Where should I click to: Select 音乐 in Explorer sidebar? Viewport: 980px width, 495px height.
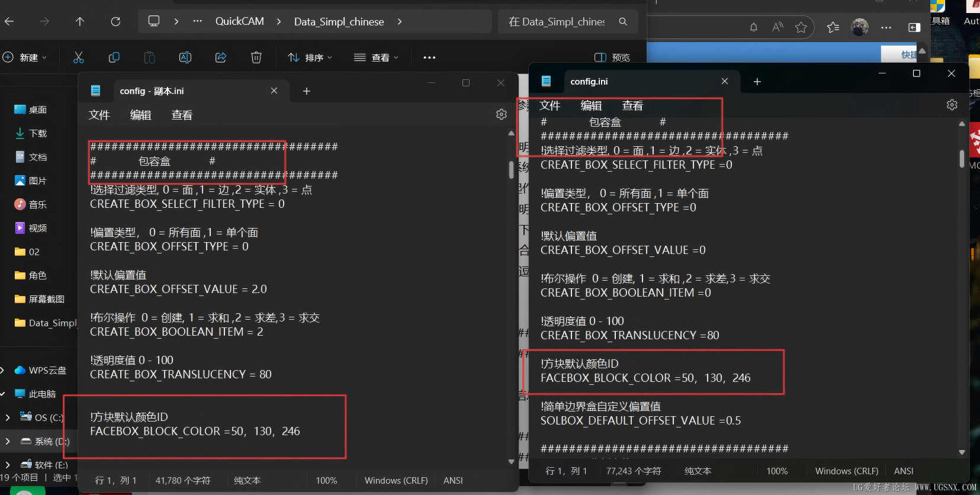pos(31,204)
